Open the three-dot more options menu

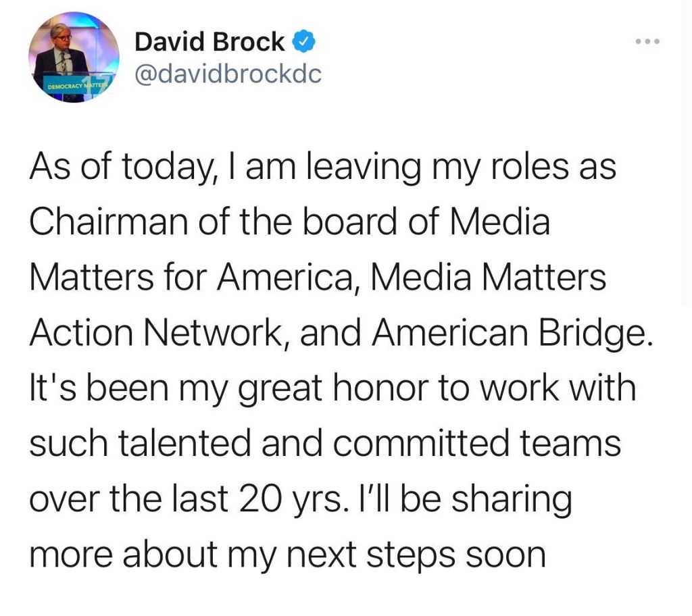click(x=647, y=43)
